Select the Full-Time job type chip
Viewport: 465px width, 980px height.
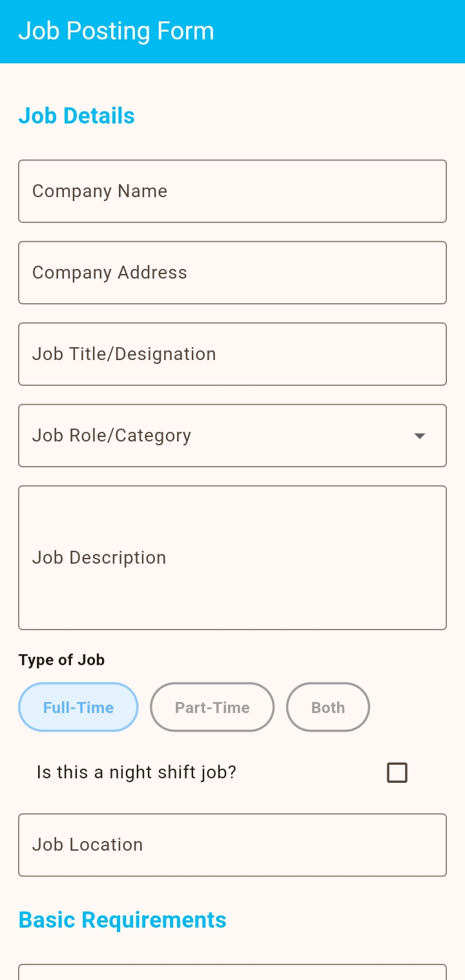pos(78,707)
